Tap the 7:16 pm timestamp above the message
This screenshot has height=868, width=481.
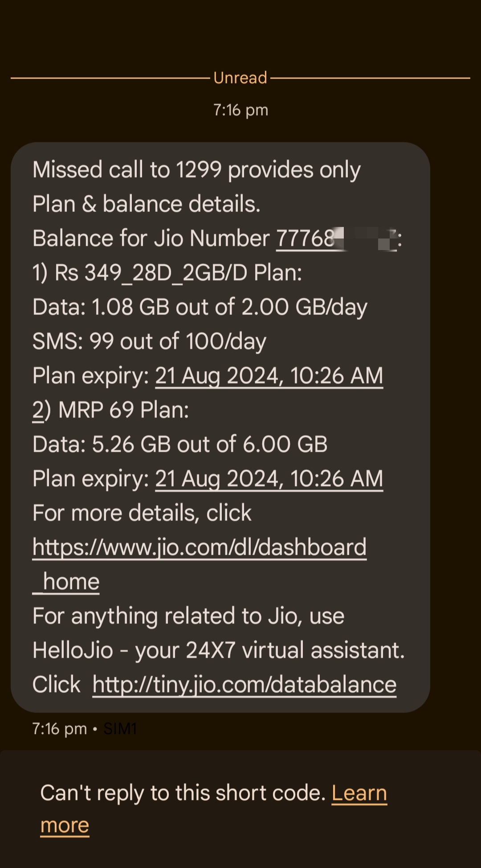240,110
